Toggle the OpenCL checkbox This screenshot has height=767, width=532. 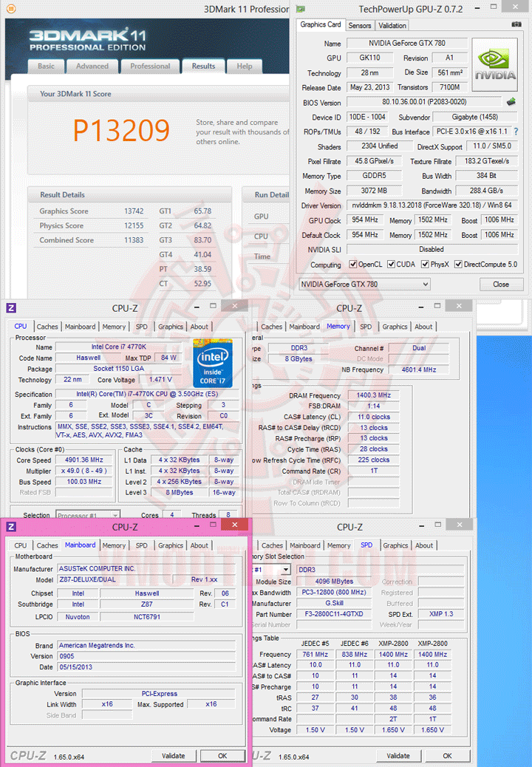(x=352, y=264)
